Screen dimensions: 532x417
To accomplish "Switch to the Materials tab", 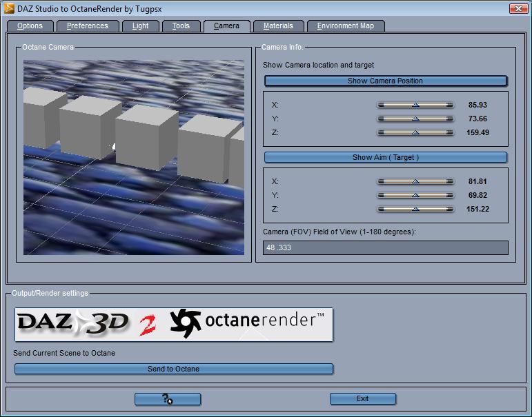I will [x=278, y=26].
